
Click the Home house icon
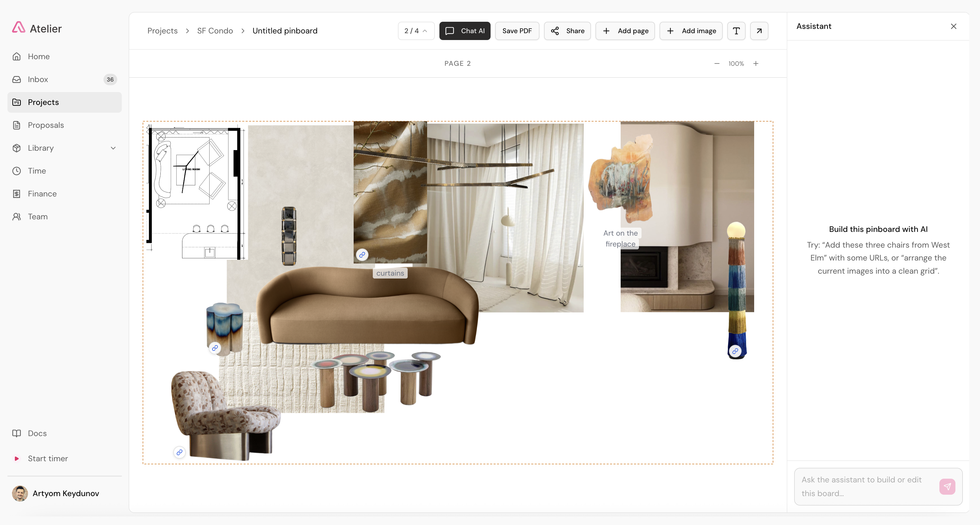(16, 56)
